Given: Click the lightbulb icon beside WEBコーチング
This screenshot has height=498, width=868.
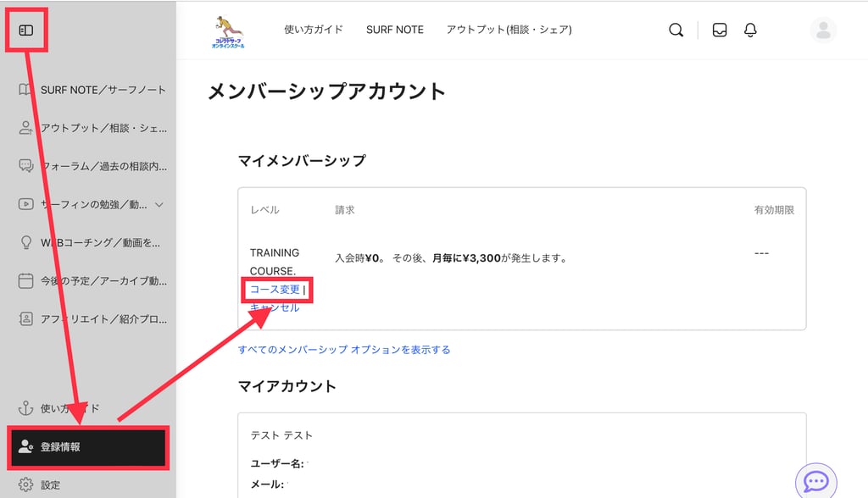Looking at the screenshot, I should (26, 242).
